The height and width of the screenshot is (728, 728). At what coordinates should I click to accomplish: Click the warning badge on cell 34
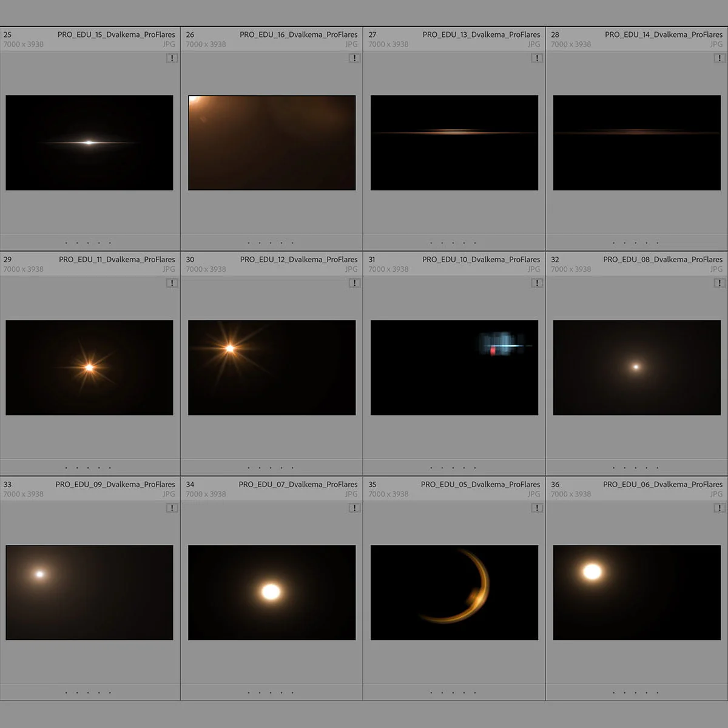coord(354,508)
